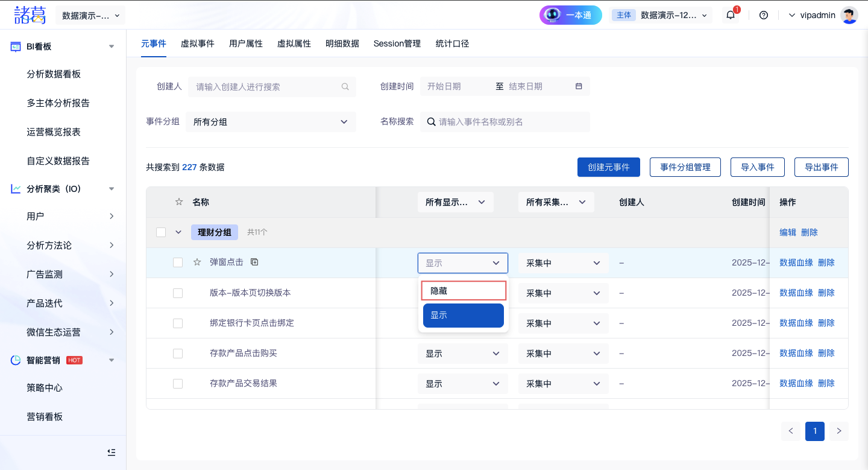Screen dimensions: 868x470
Task: Go to the next page arrow
Action: [x=838, y=431]
